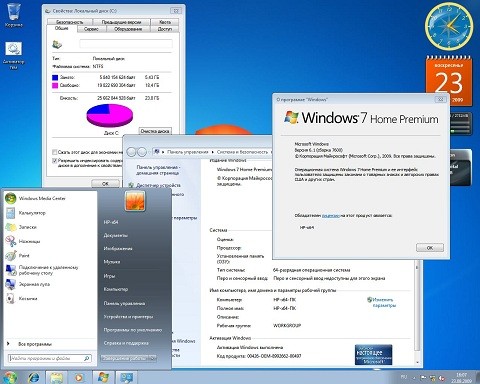Toggle the compress this drive checkbox
This screenshot has width=480, height=384.
pyautogui.click(x=54, y=152)
